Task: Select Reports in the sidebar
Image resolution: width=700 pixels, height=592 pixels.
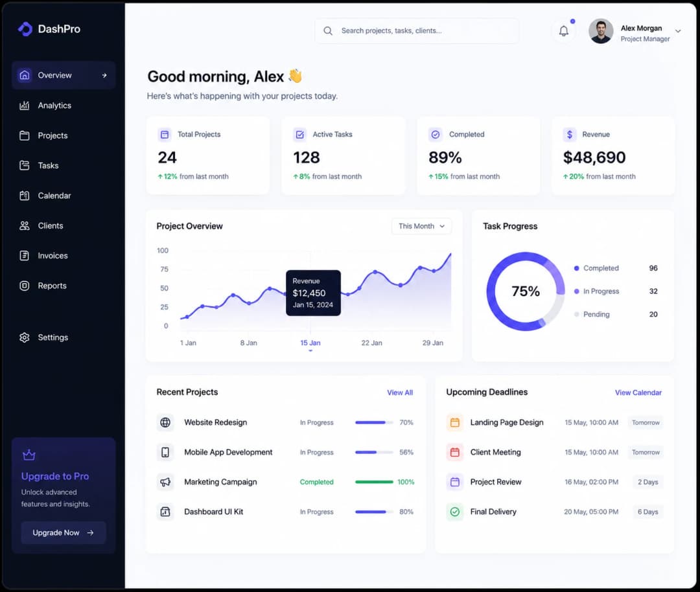Action: click(x=64, y=286)
